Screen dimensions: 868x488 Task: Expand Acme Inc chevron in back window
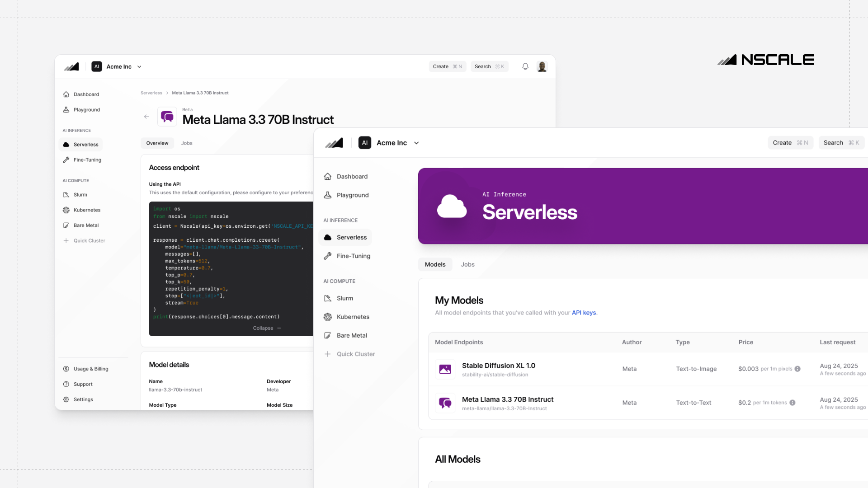(x=139, y=66)
